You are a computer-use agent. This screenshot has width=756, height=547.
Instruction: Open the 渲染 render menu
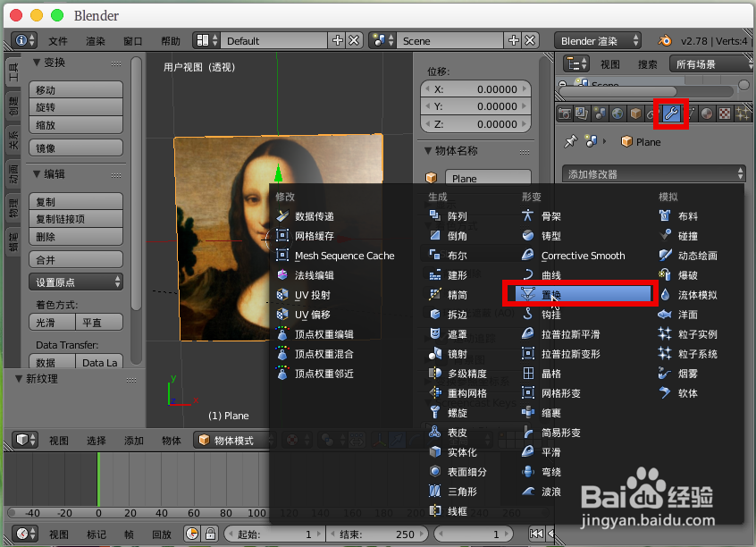96,41
